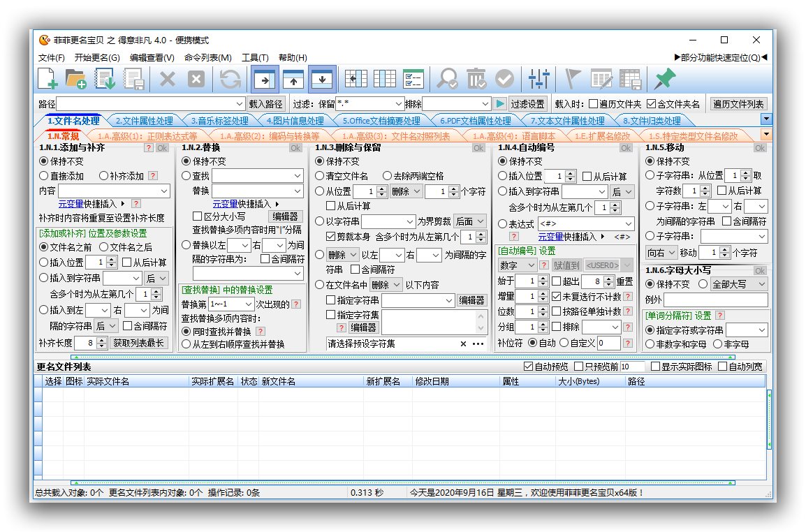
Task: Open the 全部大写 case dropdown
Action: 739,283
